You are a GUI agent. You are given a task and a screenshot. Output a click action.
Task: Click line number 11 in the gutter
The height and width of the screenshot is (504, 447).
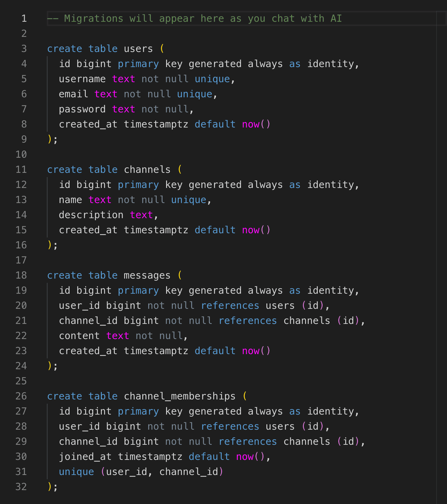click(x=21, y=170)
